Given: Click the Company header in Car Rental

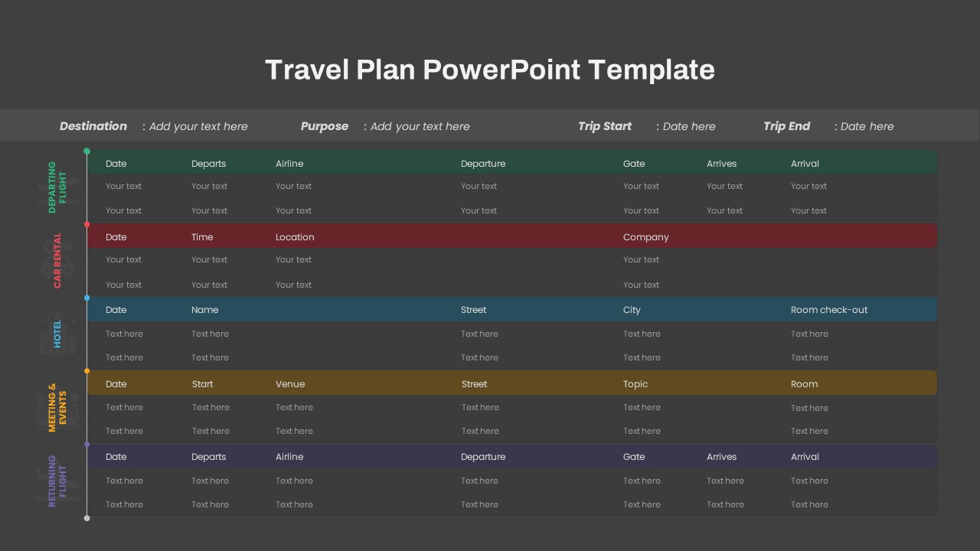Looking at the screenshot, I should point(646,237).
